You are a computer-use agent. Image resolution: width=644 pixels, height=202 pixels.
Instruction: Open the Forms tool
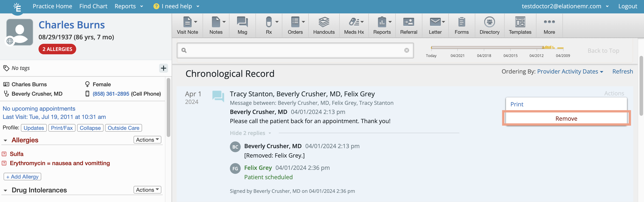pyautogui.click(x=461, y=25)
